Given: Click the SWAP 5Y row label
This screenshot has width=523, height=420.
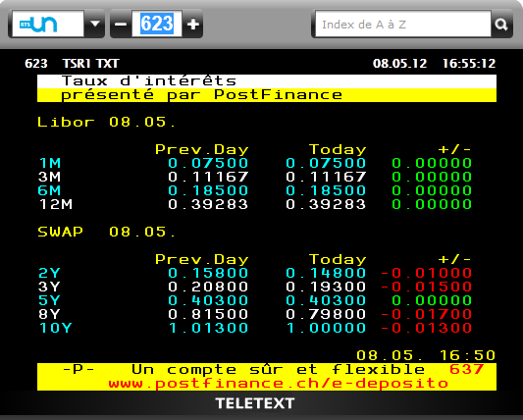Looking at the screenshot, I should [x=49, y=300].
